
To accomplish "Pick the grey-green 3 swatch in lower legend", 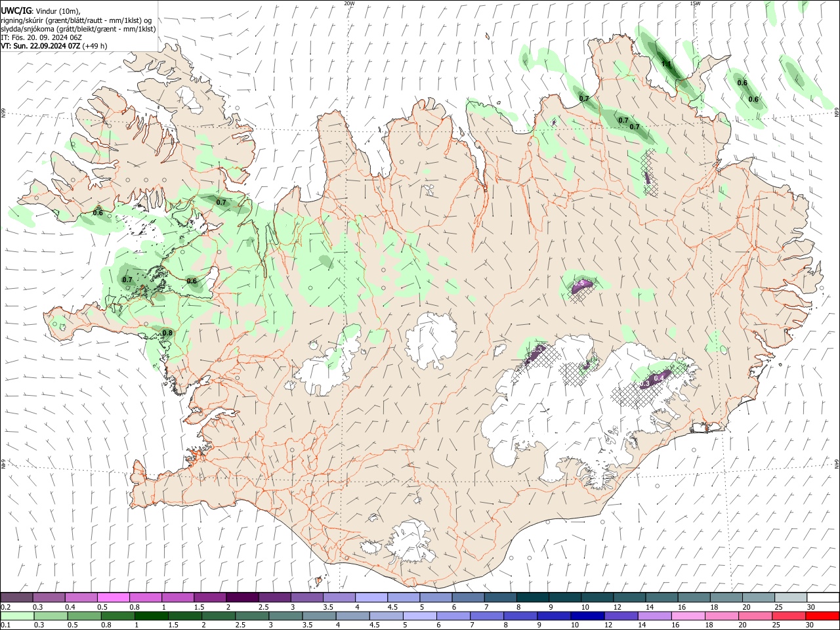I will [285, 616].
